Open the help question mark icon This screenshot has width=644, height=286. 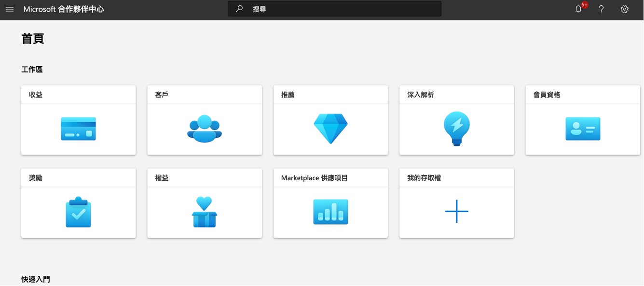point(601,9)
